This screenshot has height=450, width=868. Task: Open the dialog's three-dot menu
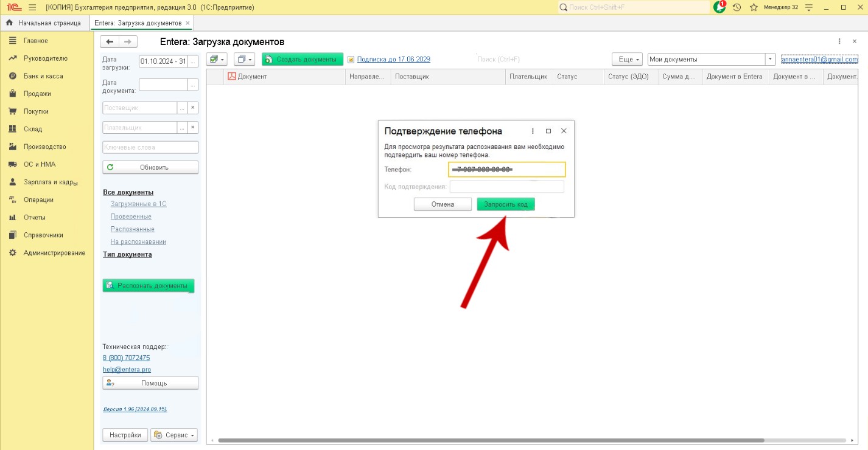pyautogui.click(x=533, y=131)
